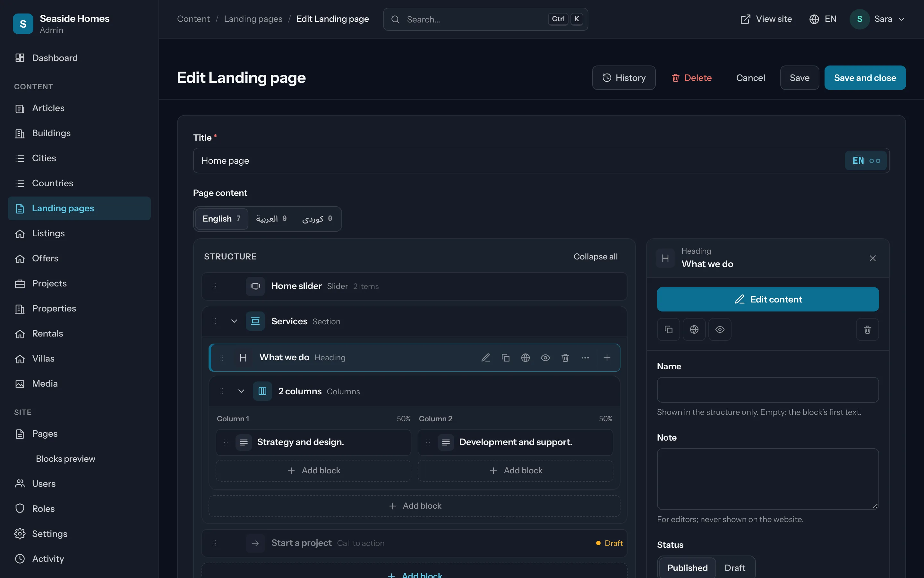Close the Heading side panel

(x=872, y=258)
